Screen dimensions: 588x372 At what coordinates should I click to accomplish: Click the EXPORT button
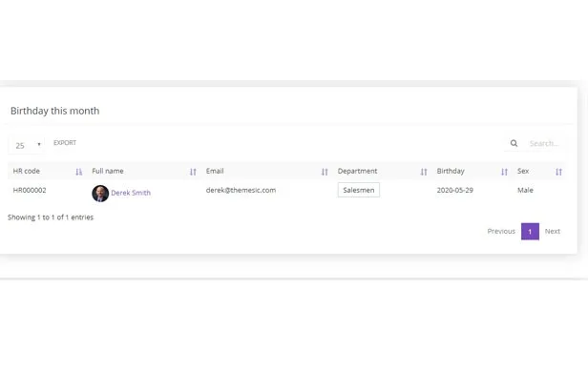click(65, 143)
